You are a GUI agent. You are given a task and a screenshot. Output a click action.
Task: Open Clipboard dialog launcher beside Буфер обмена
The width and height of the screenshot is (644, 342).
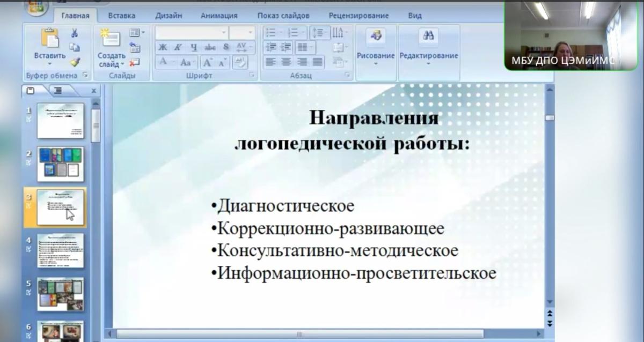85,76
